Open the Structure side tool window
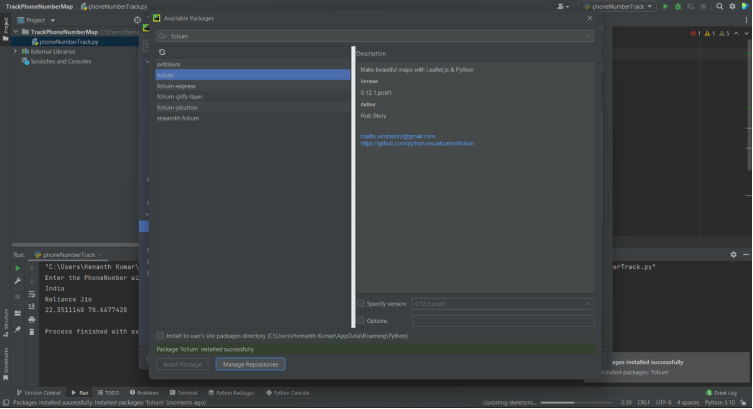This screenshot has height=409, width=753. pos(6,323)
